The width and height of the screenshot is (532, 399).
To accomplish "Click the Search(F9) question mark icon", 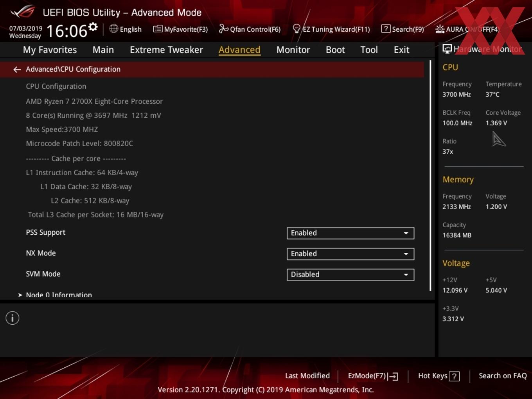I will click(386, 29).
